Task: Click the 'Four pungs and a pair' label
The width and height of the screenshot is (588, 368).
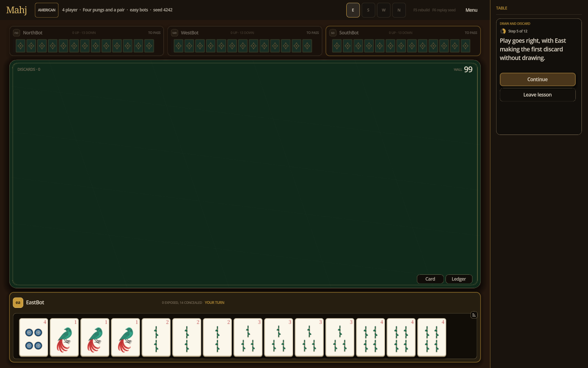Action: 104,10
